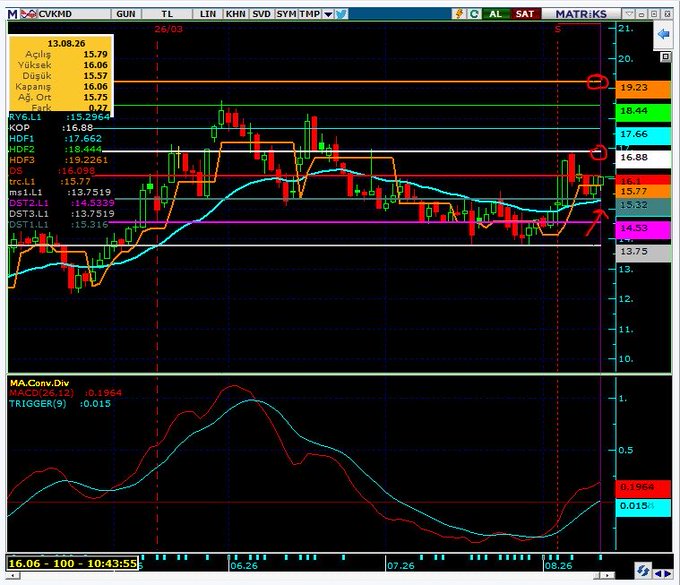This screenshot has height=585, width=680.
Task: Expand the dropdown arrow after TMP
Action: [x=328, y=14]
